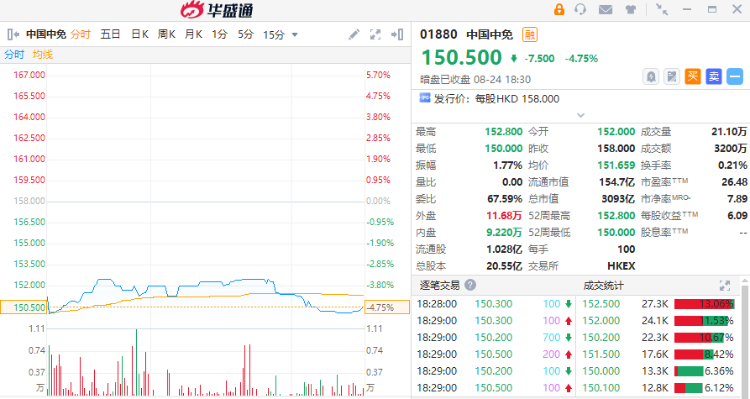Toggle the 均线 average line indicator
Viewport: 750px width, 399px height.
click(43, 55)
